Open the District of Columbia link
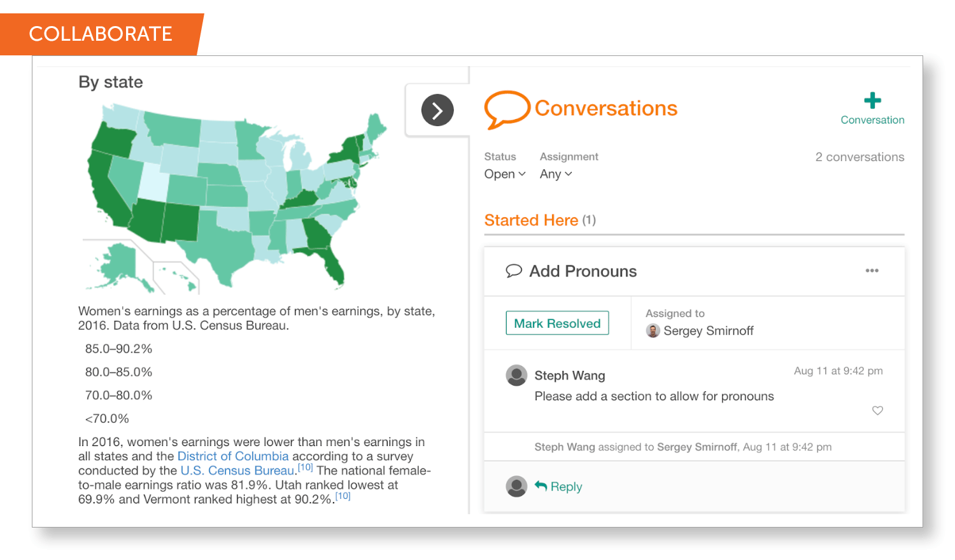Screen dimensions: 955x560 tap(232, 456)
